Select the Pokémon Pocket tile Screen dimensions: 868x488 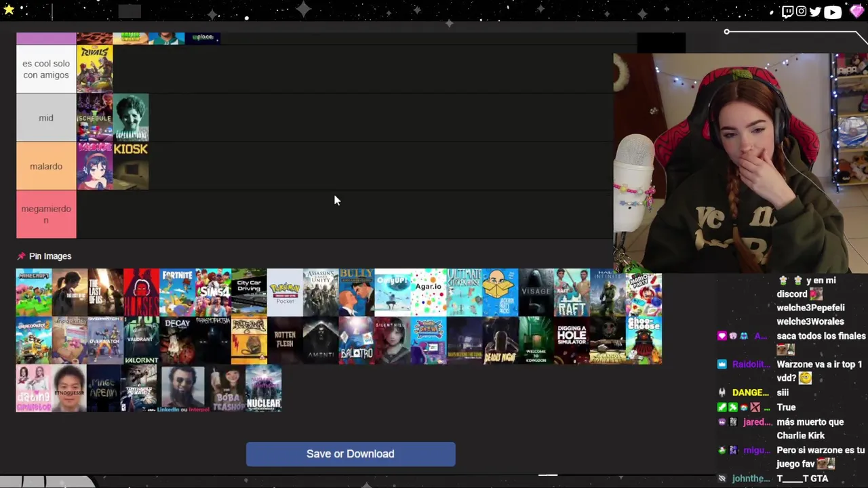click(x=285, y=293)
